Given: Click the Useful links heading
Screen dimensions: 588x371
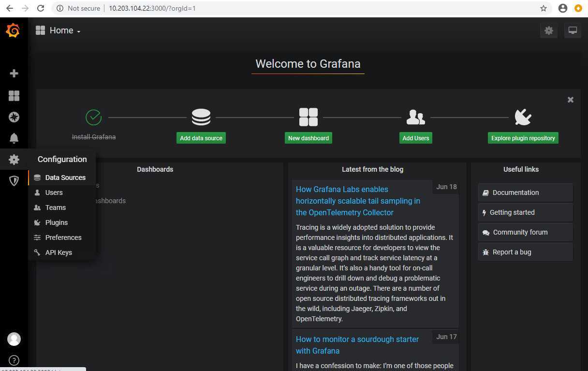Looking at the screenshot, I should [x=521, y=169].
